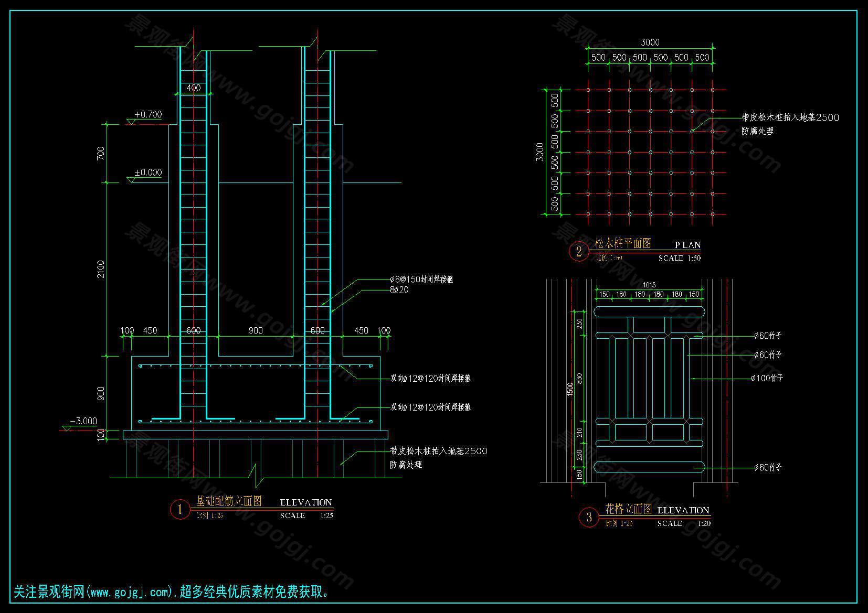Screen dimensions: 868x613
Task: Select the 400 column width dimension
Action: click(x=194, y=88)
